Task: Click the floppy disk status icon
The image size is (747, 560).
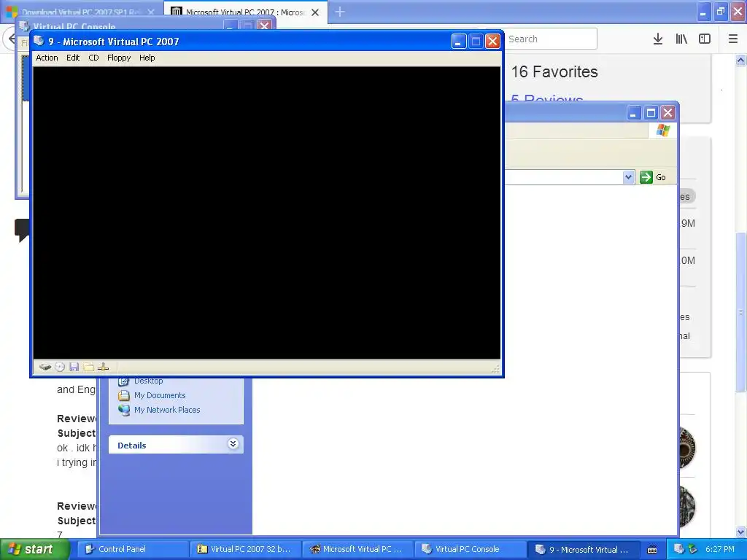Action: 74,367
